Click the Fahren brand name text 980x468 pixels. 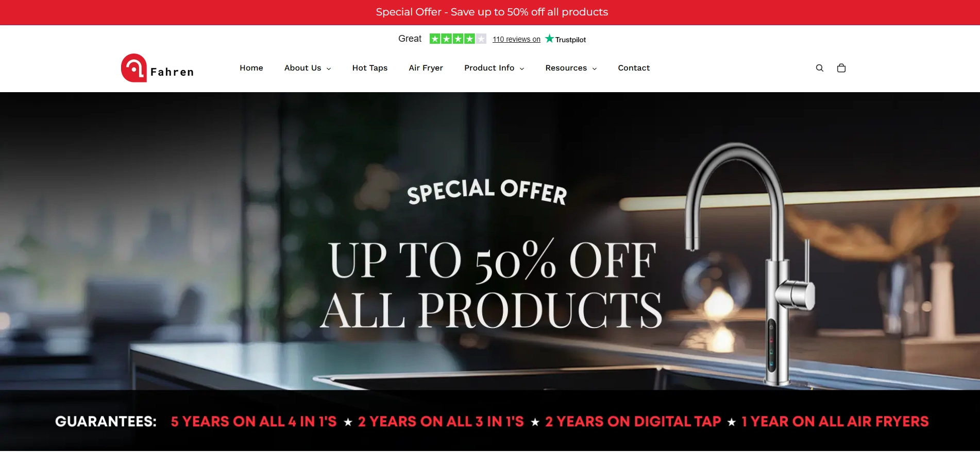pyautogui.click(x=172, y=72)
